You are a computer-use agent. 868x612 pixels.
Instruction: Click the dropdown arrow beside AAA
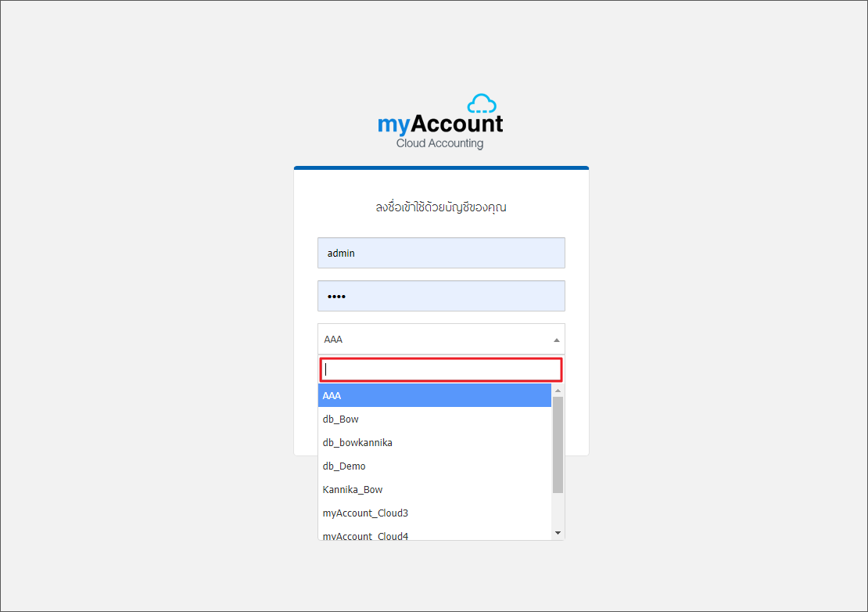pos(556,340)
